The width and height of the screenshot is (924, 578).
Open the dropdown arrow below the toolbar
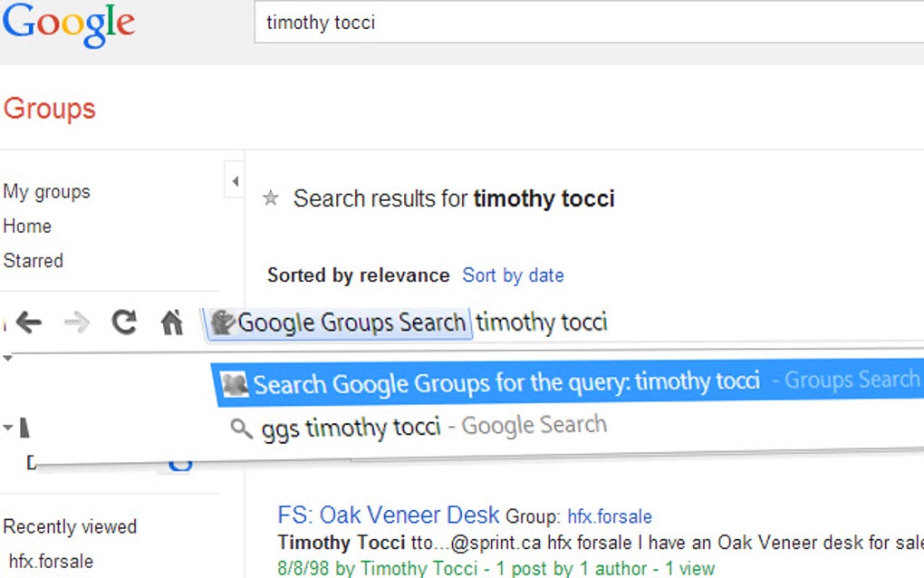(6, 359)
